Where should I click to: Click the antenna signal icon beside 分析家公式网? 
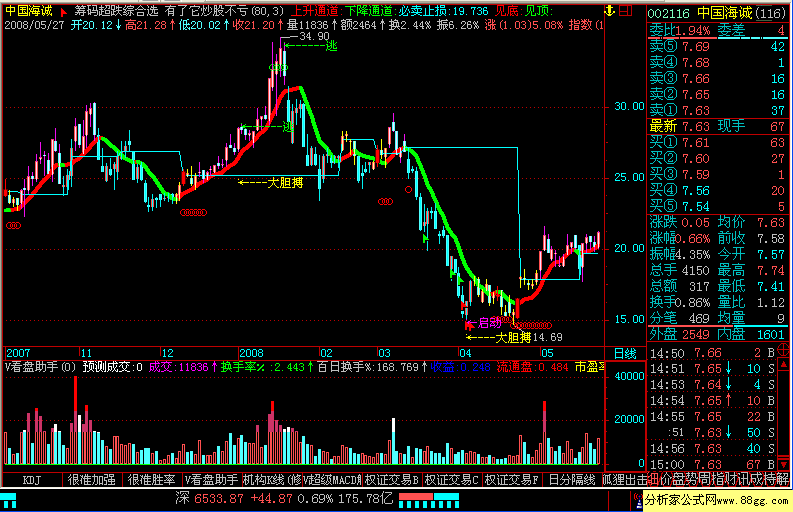point(638,500)
